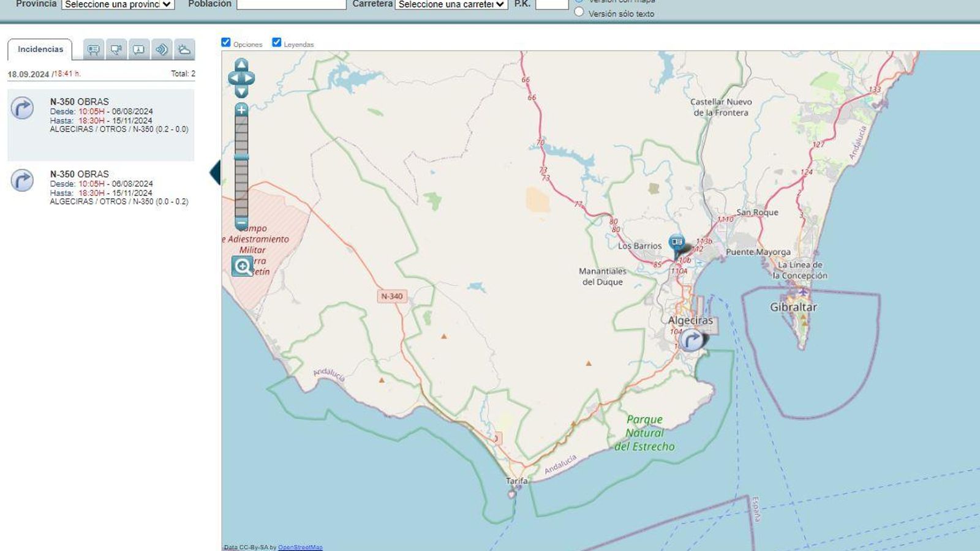Click the Total: 2 count text

click(183, 73)
